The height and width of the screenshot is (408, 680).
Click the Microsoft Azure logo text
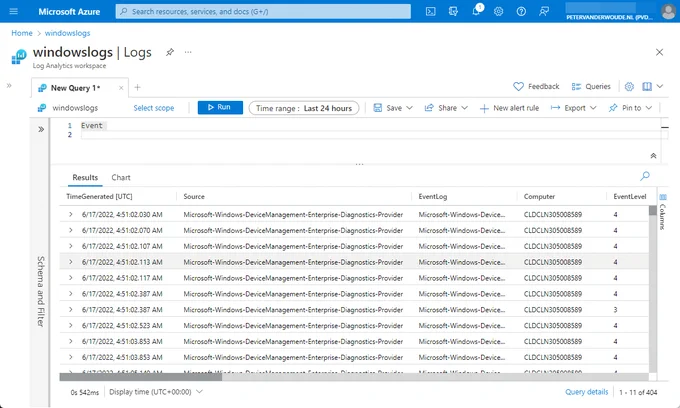(69, 12)
